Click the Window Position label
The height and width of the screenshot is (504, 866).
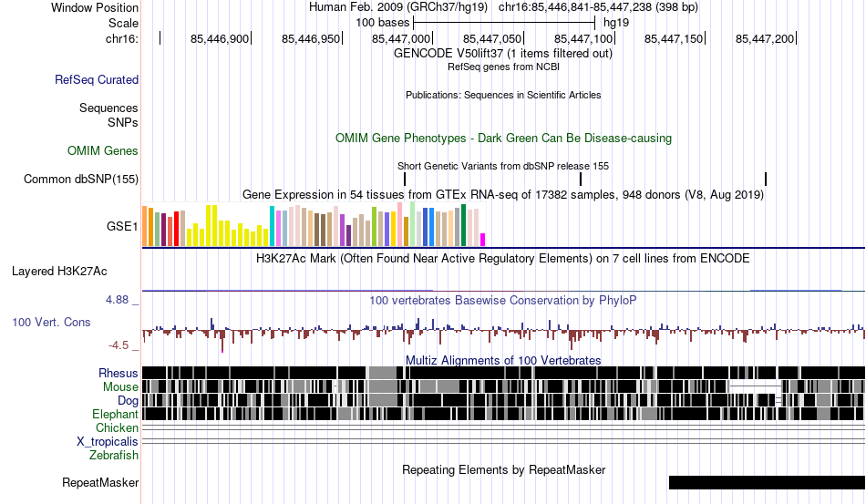95,7
